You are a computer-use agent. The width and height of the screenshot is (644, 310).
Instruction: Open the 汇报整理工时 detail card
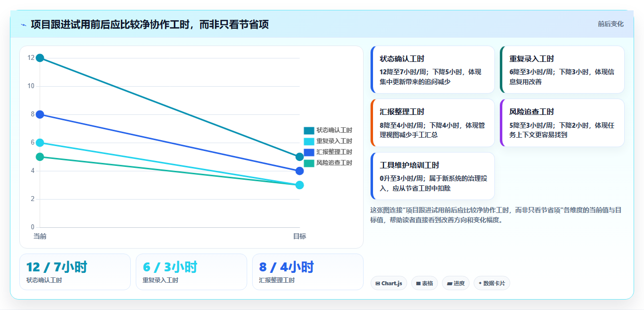pyautogui.click(x=432, y=123)
